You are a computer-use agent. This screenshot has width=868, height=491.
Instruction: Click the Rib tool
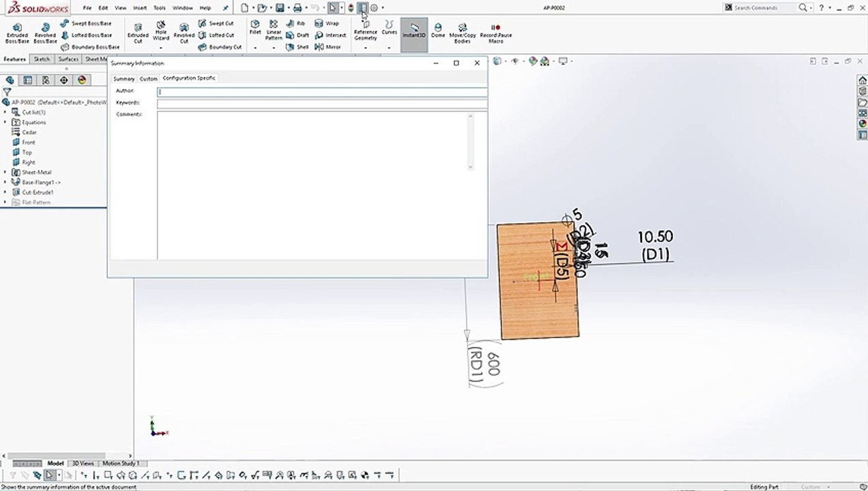coord(295,23)
